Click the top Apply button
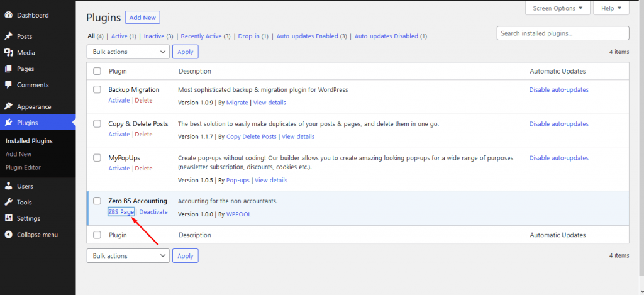 tap(186, 52)
